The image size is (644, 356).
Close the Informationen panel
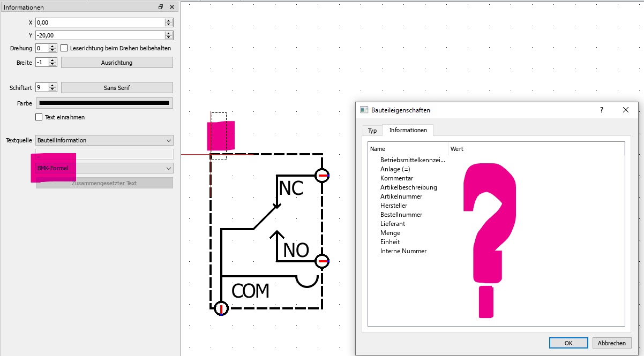tap(172, 7)
